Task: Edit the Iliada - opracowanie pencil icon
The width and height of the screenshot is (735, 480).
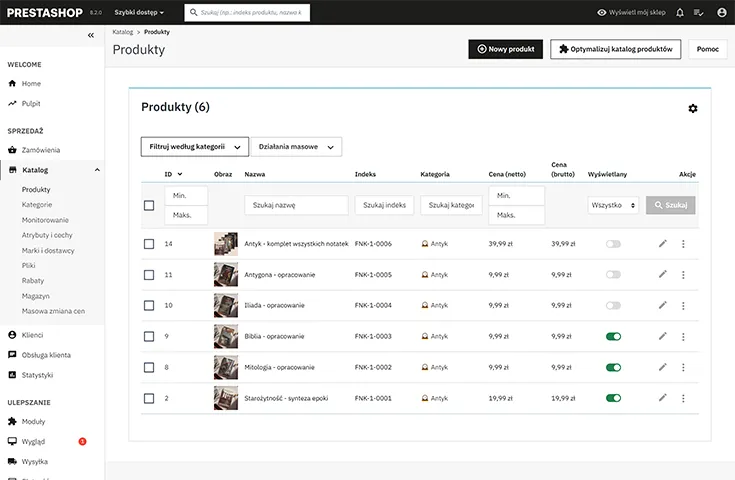Action: pyautogui.click(x=662, y=305)
